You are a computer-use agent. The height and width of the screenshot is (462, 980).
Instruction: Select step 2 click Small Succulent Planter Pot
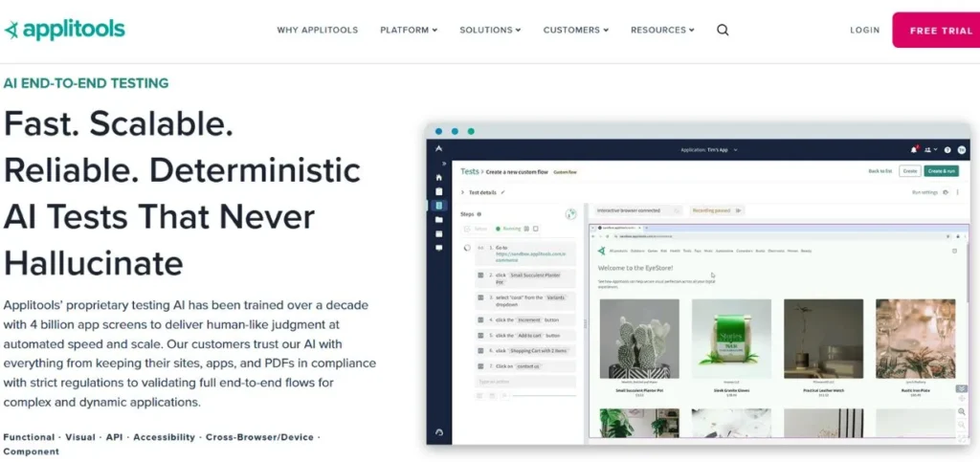pyautogui.click(x=525, y=278)
